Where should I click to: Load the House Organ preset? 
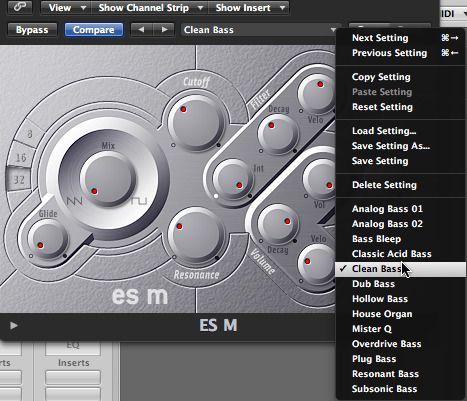pyautogui.click(x=400, y=314)
